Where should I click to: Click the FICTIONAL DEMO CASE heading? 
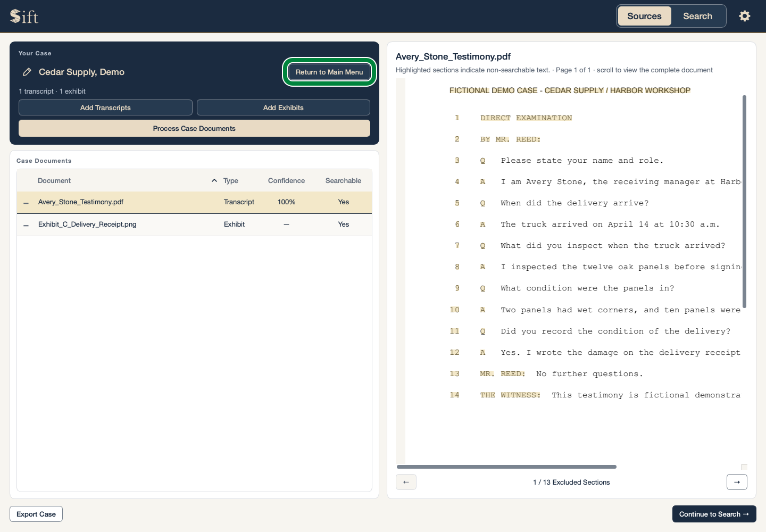click(570, 90)
